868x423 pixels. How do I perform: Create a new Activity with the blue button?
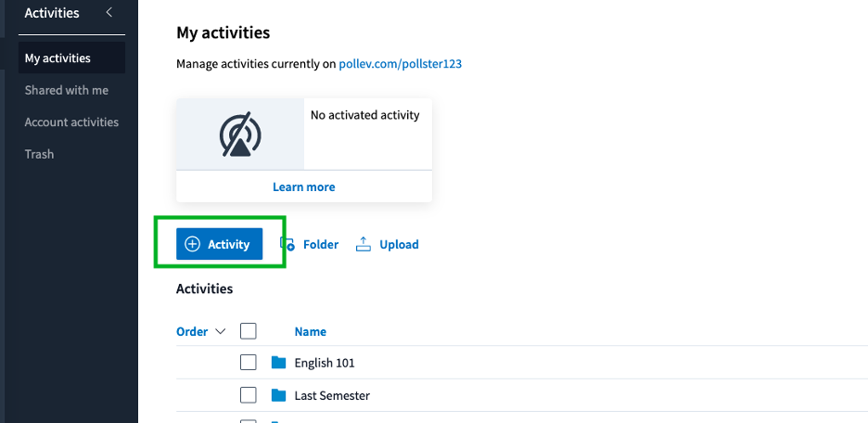pyautogui.click(x=219, y=244)
